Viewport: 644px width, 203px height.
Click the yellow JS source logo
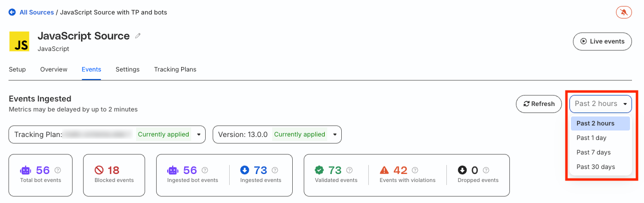pyautogui.click(x=20, y=41)
